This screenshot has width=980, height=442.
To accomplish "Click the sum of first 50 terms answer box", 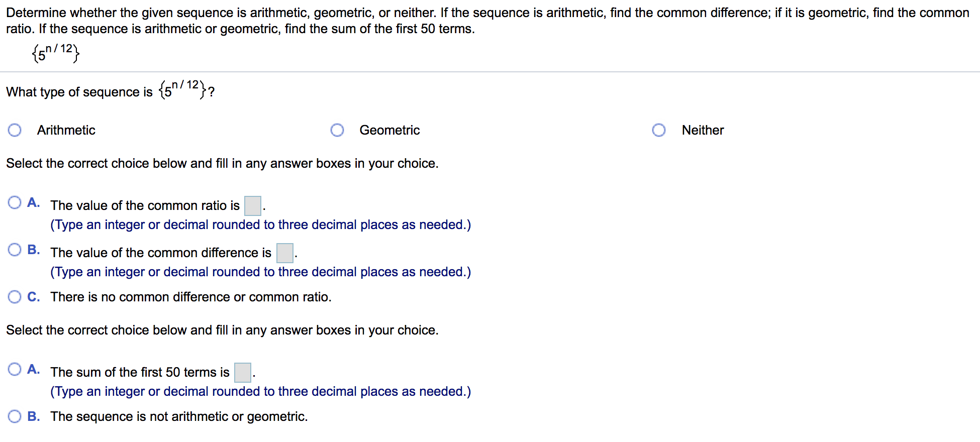I will [243, 372].
